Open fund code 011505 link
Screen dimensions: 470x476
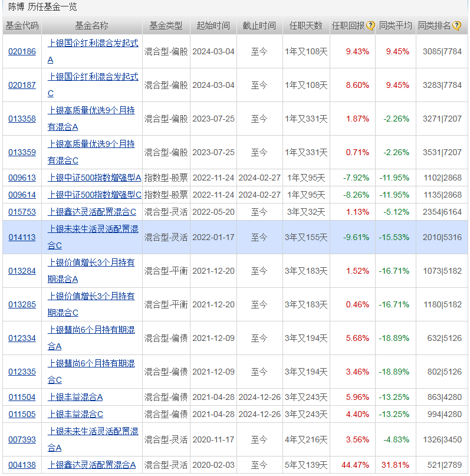coord(22,415)
